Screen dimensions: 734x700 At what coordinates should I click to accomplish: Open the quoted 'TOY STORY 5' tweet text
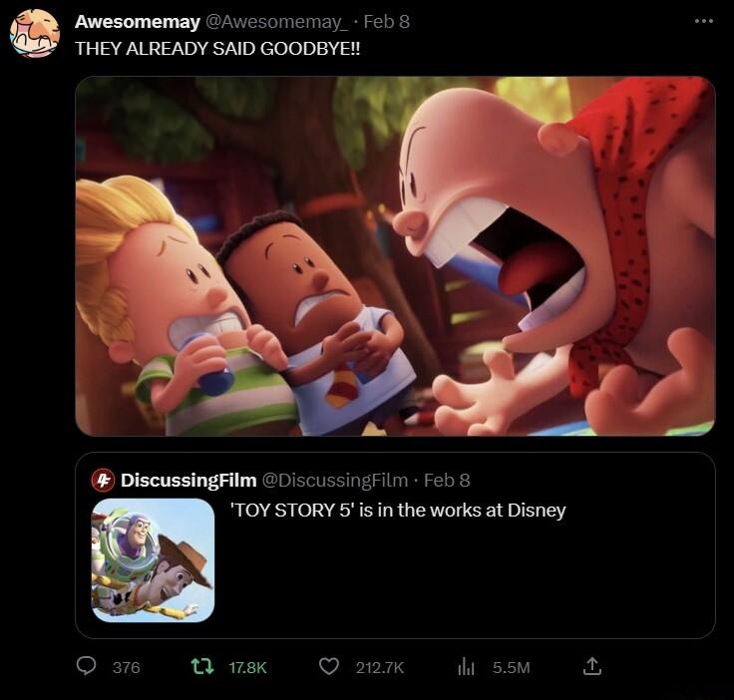click(397, 511)
